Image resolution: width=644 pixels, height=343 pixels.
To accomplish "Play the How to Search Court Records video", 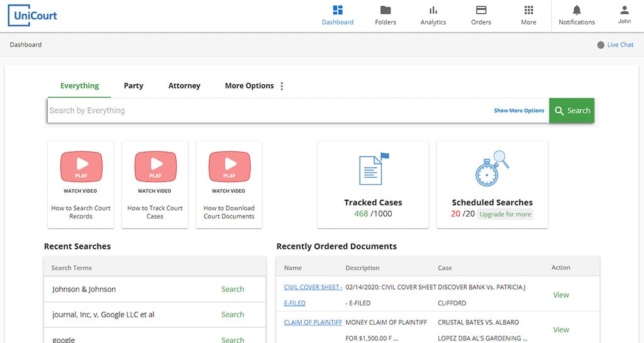I will [81, 168].
